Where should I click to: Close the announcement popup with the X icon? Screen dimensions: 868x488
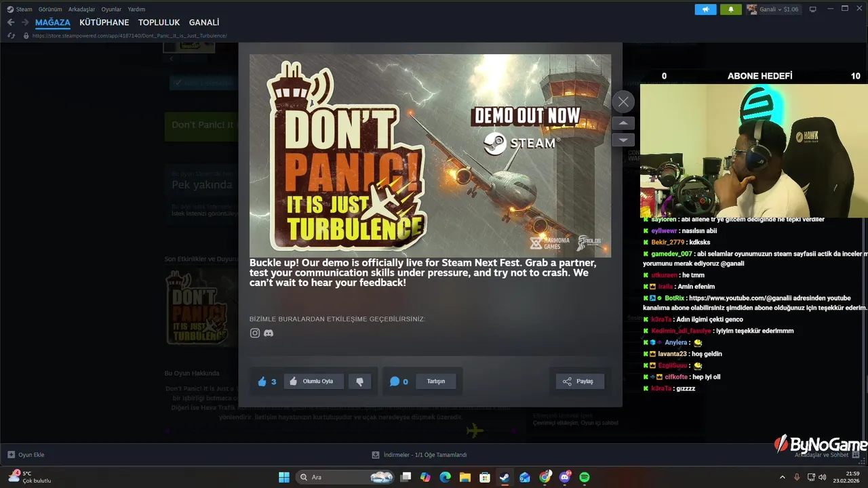tap(623, 102)
